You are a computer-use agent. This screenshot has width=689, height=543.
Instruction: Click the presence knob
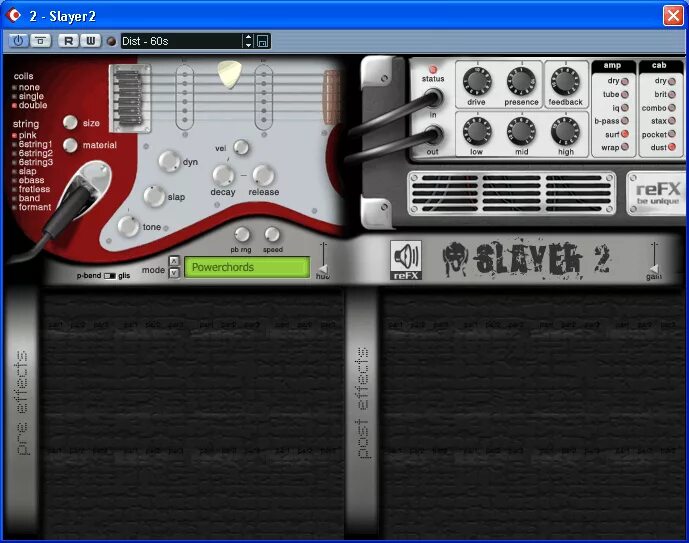point(521,82)
